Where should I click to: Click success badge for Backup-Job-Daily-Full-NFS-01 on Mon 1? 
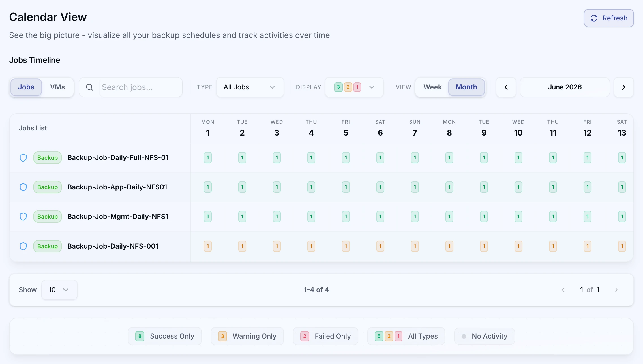(x=208, y=158)
